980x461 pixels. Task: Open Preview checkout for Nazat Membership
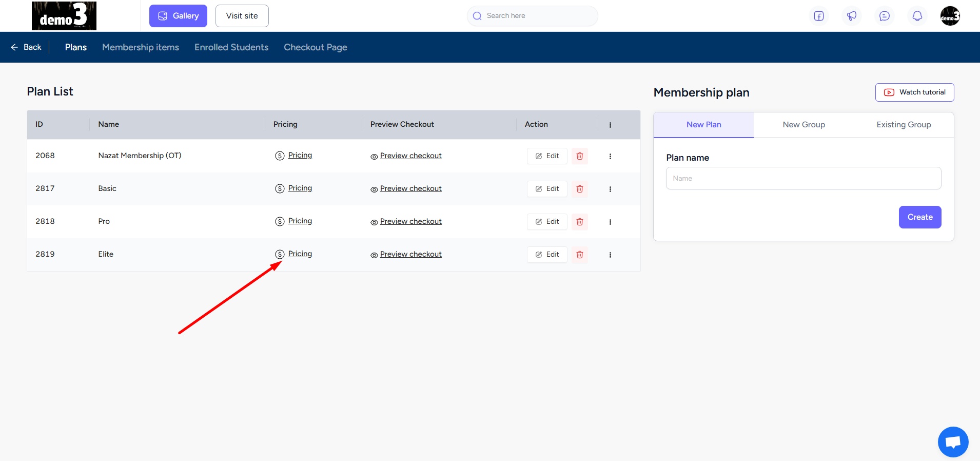pos(411,156)
